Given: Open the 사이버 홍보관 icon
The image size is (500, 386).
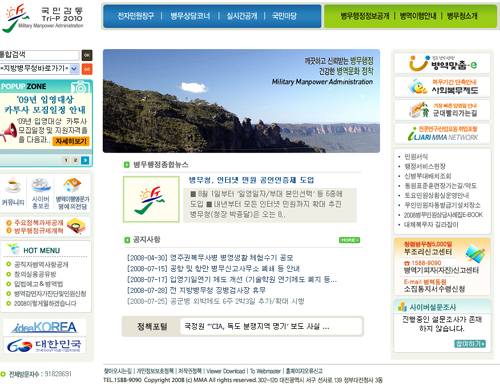Looking at the screenshot, I should [x=41, y=185].
